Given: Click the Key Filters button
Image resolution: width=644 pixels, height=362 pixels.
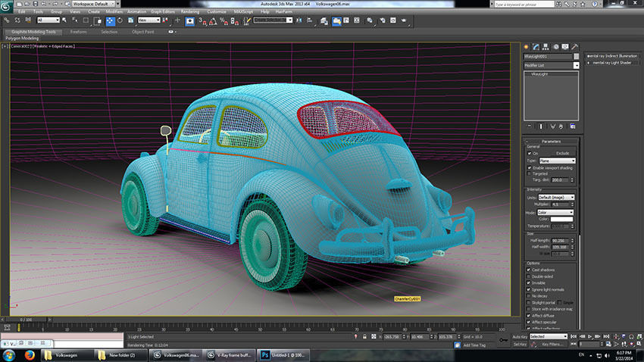Looking at the screenshot, I should coord(552,345).
